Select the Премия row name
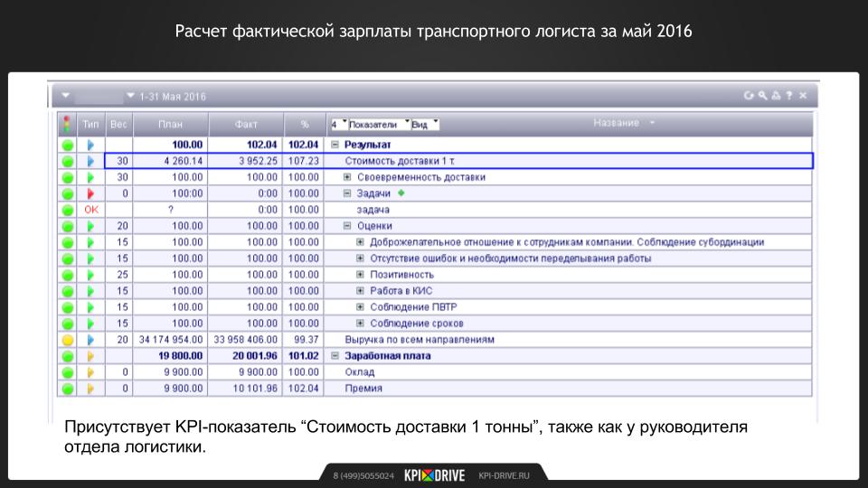This screenshot has width=868, height=488. click(363, 389)
